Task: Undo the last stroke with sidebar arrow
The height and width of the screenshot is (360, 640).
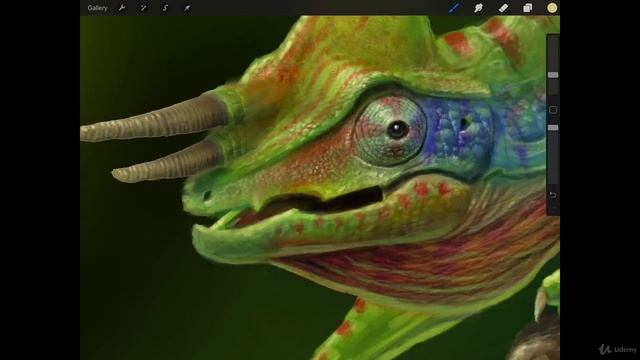Action: (553, 195)
